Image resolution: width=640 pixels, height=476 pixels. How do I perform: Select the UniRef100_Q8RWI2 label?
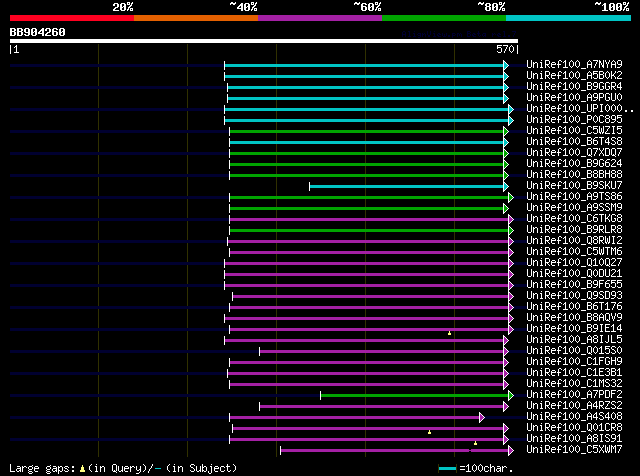click(574, 241)
